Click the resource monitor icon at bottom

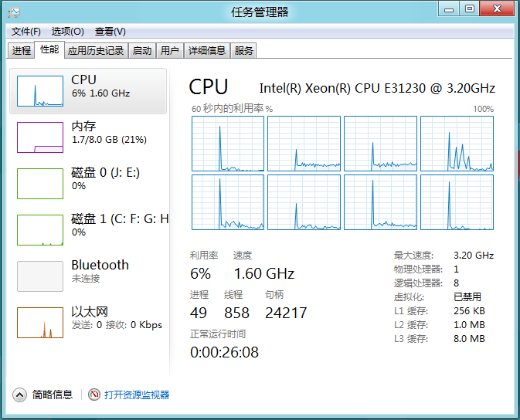coord(94,395)
